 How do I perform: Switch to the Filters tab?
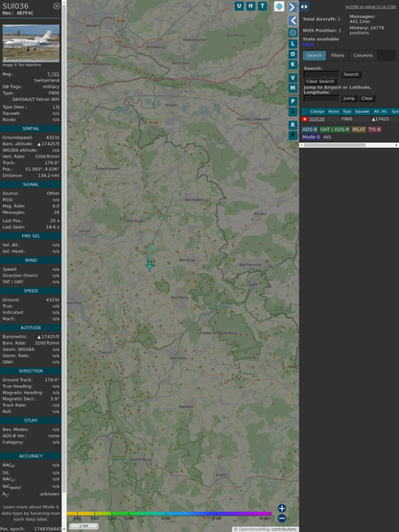coord(338,56)
